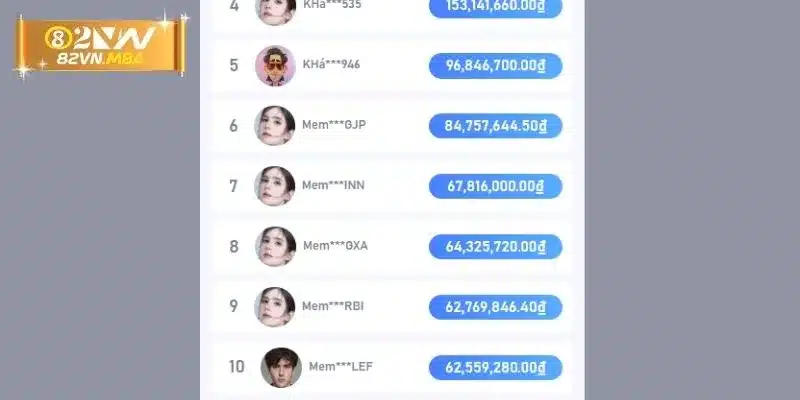Select the username KHá***946
Viewport: 800px width, 400px height.
[331, 66]
